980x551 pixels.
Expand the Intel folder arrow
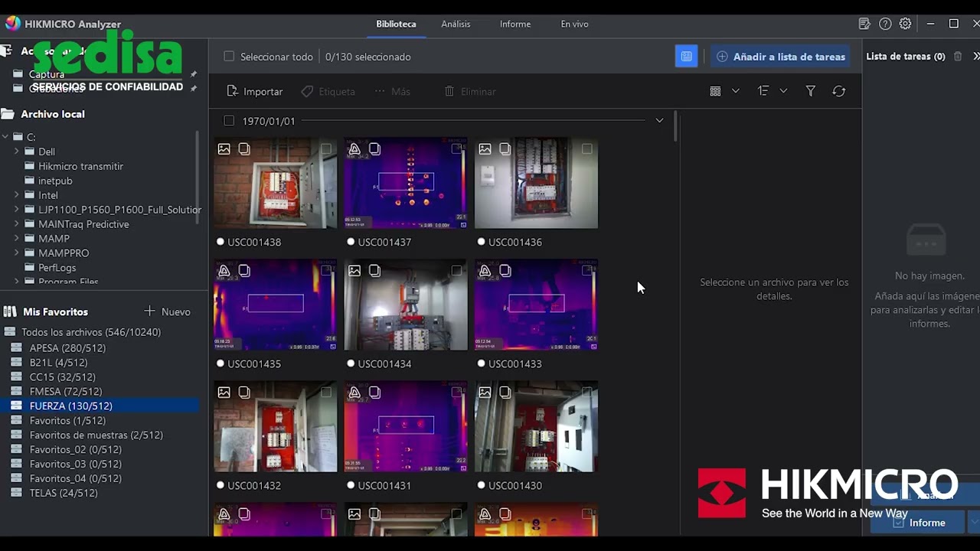click(17, 195)
